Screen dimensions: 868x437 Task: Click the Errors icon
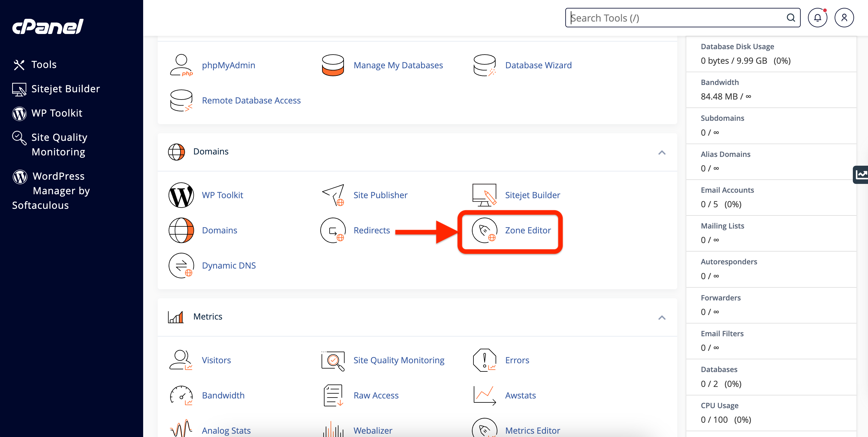[485, 360]
